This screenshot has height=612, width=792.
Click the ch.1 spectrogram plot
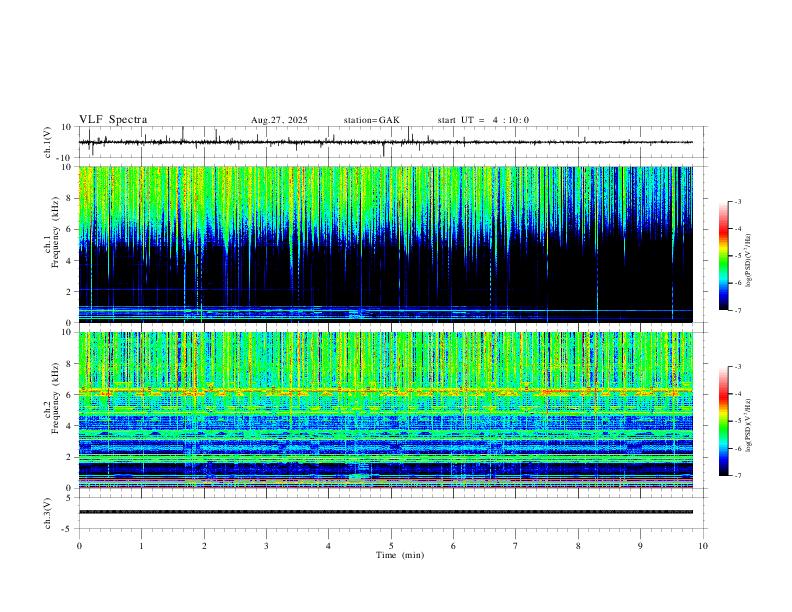point(386,244)
